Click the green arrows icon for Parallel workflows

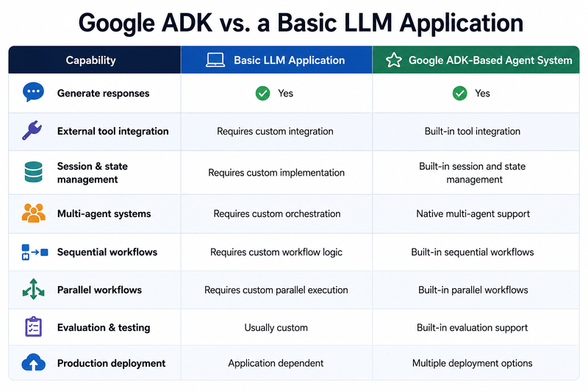[x=33, y=289]
